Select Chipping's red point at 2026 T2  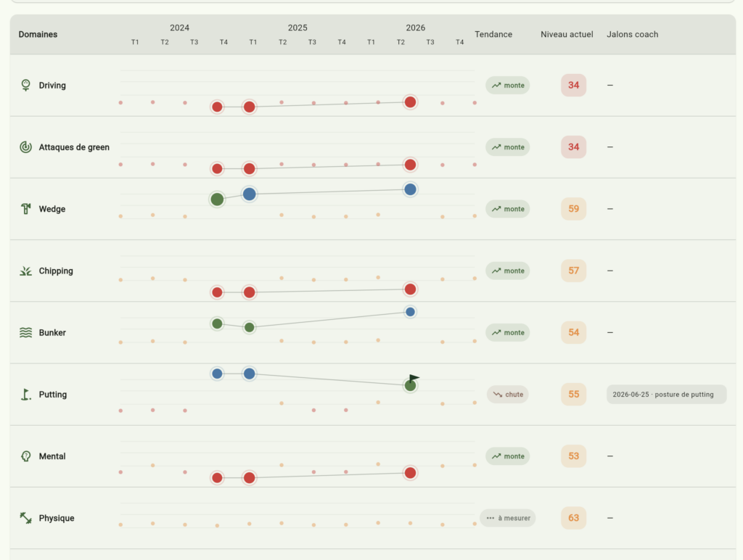(x=411, y=289)
